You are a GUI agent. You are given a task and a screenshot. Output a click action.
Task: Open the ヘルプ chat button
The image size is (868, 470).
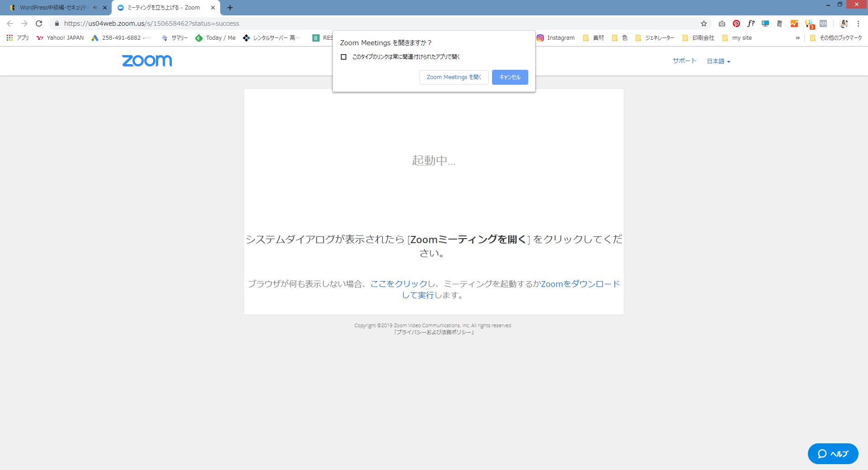click(x=833, y=454)
